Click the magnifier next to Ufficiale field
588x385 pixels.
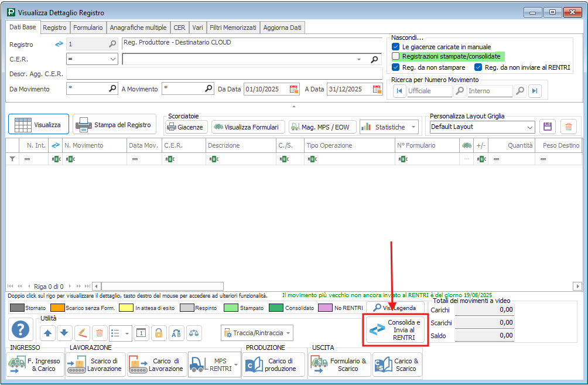click(460, 91)
